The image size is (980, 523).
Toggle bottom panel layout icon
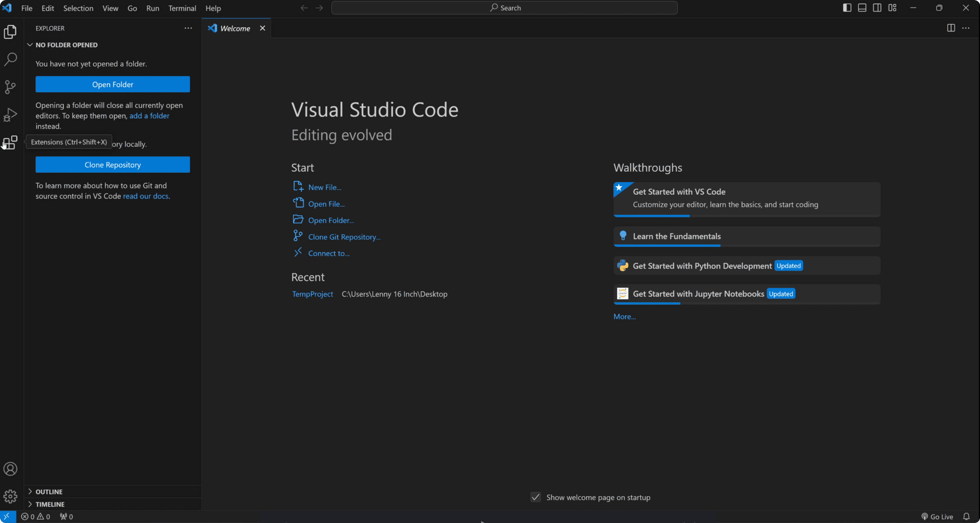point(862,8)
